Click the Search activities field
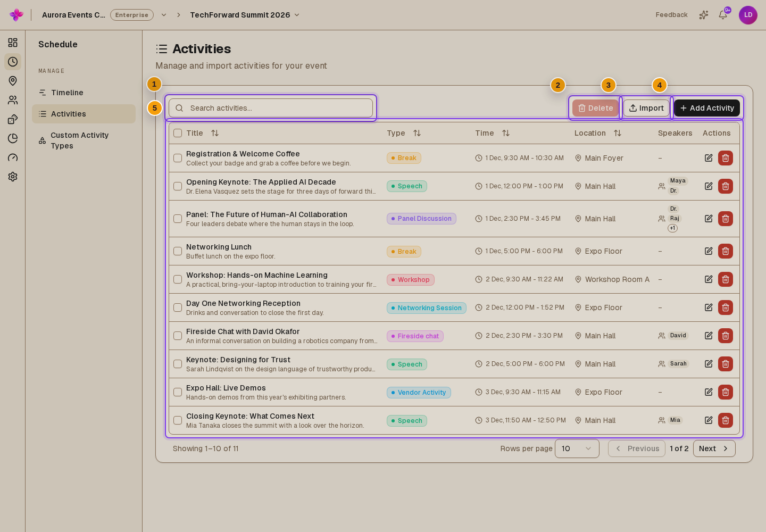This screenshot has height=532, width=766. (271, 108)
